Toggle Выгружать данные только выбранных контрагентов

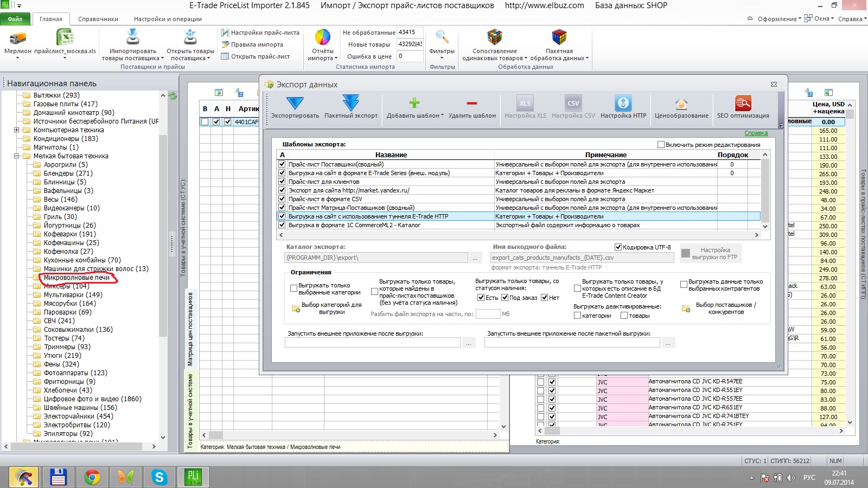click(684, 285)
